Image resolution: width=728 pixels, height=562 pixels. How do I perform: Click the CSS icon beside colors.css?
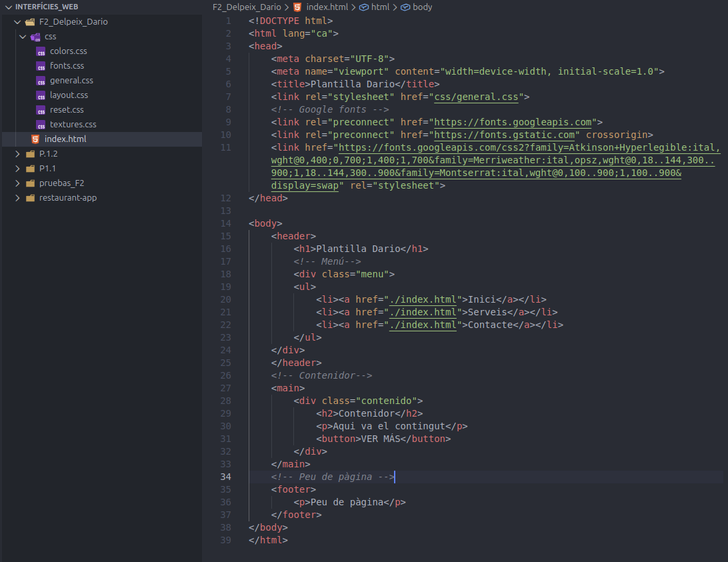point(41,51)
